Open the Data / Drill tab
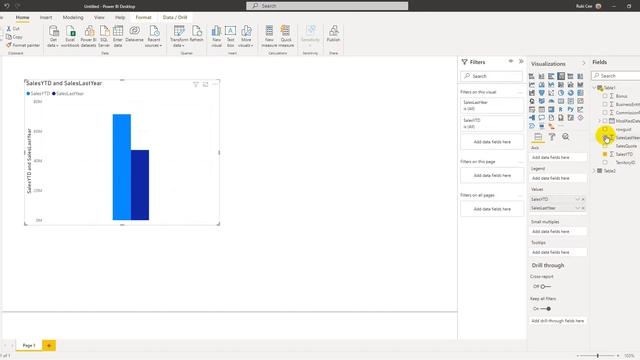 coord(175,18)
